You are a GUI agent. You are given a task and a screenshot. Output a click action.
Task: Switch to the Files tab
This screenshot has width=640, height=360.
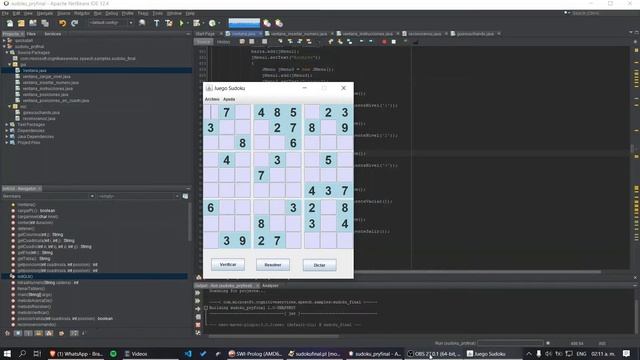[x=31, y=34]
